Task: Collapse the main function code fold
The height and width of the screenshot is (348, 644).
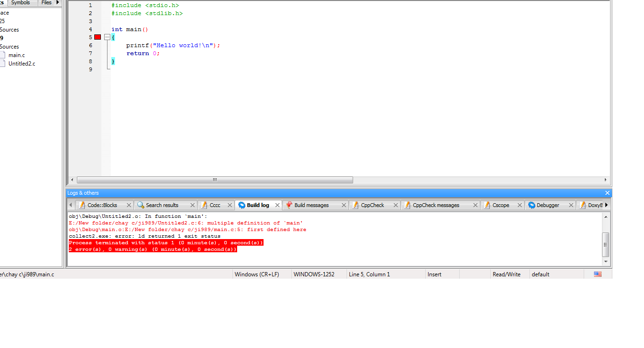Action: [x=107, y=37]
